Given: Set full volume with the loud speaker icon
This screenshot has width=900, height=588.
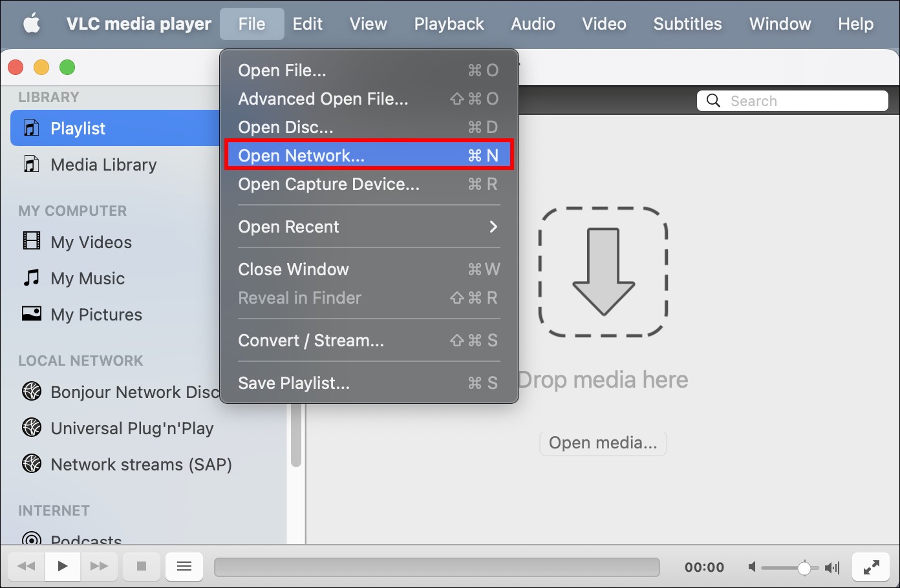Looking at the screenshot, I should click(831, 567).
